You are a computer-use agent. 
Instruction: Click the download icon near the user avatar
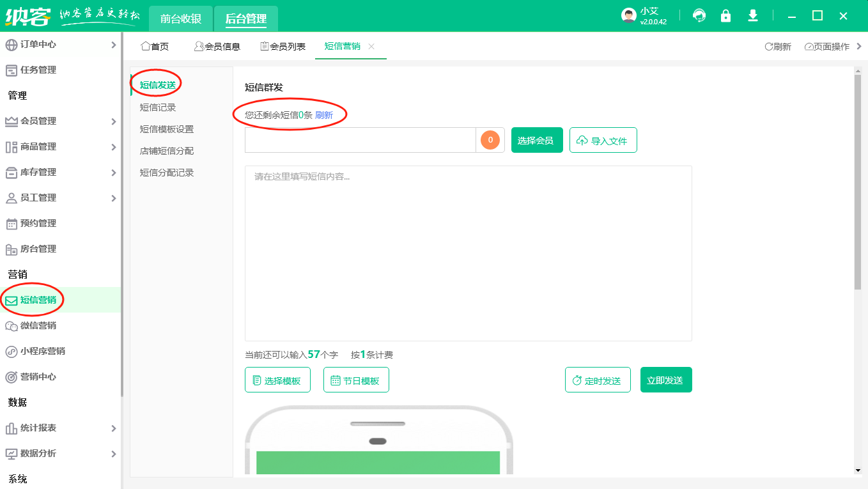click(752, 15)
